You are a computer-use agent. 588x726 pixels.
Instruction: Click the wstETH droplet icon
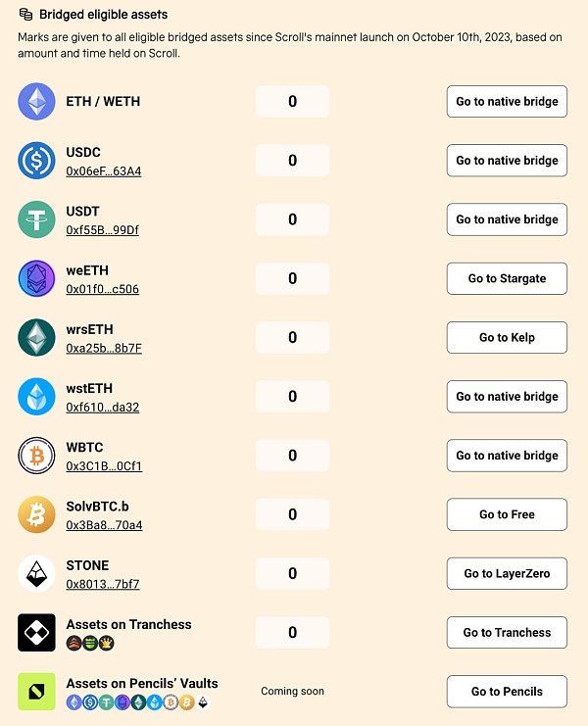point(37,397)
